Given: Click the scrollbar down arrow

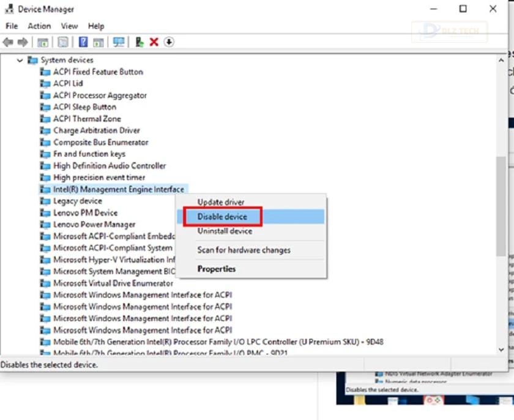Looking at the screenshot, I should point(501,350).
